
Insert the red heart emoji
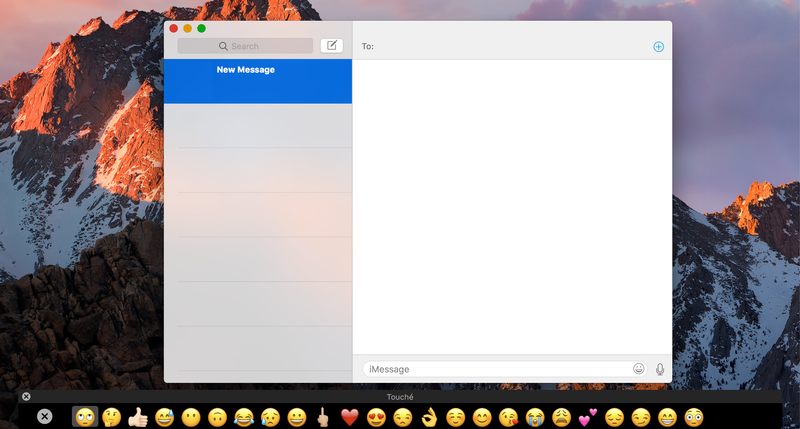click(349, 417)
